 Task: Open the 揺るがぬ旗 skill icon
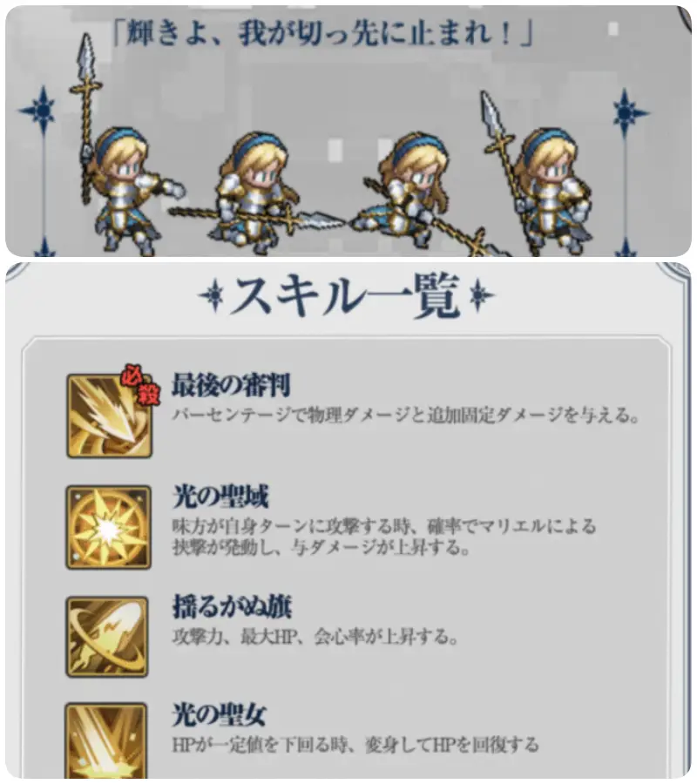[x=107, y=637]
